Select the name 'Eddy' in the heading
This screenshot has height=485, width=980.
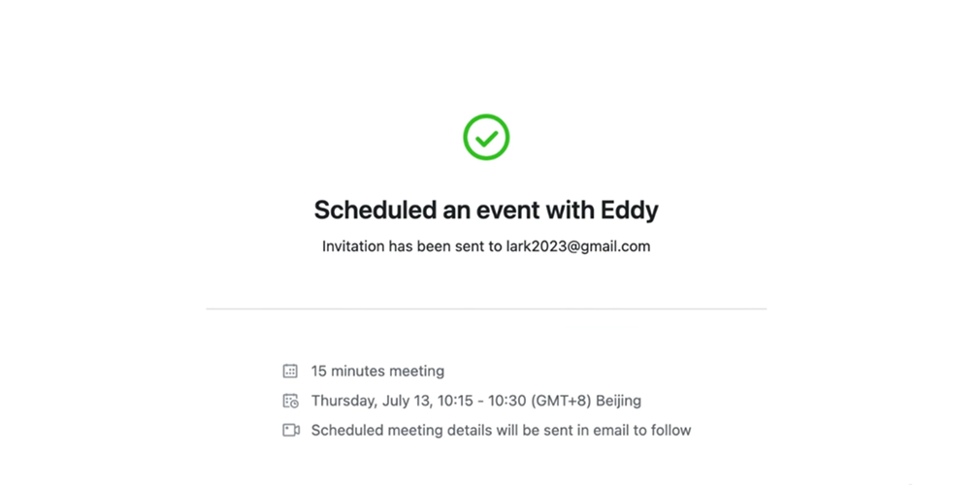[x=629, y=210]
